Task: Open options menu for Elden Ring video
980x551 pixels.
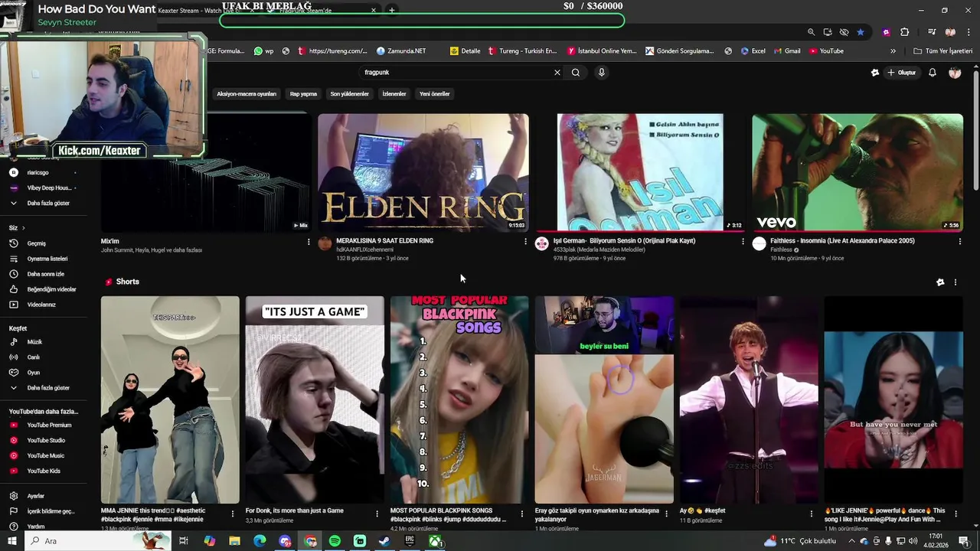Action: (525, 242)
